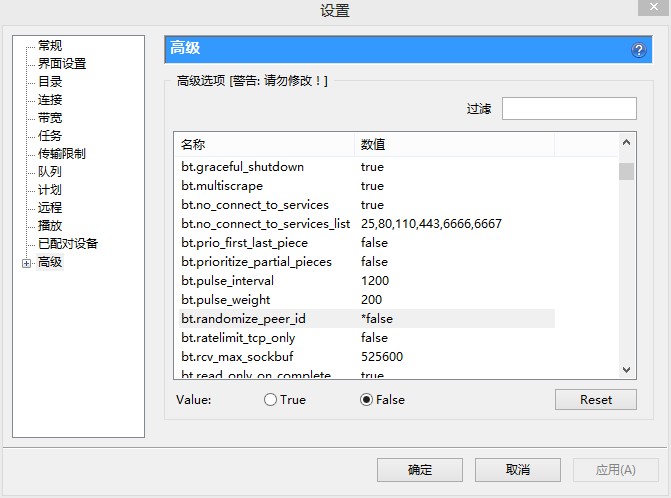
Task: Expand the 高级 tree node
Action: (26, 263)
